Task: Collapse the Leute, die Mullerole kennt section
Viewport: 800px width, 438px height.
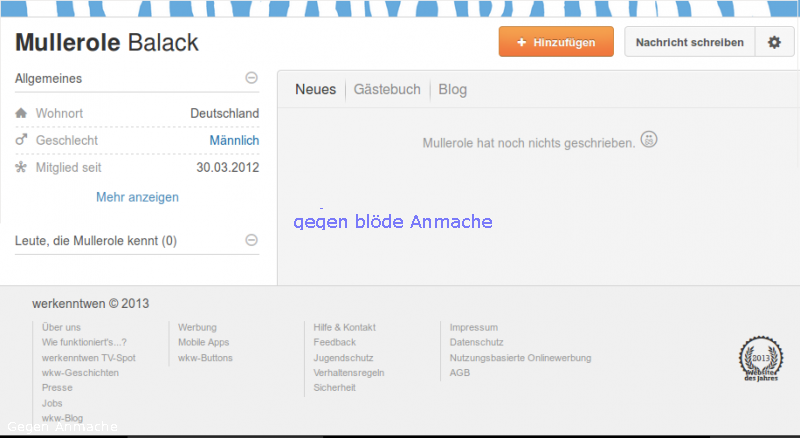Action: click(x=251, y=240)
